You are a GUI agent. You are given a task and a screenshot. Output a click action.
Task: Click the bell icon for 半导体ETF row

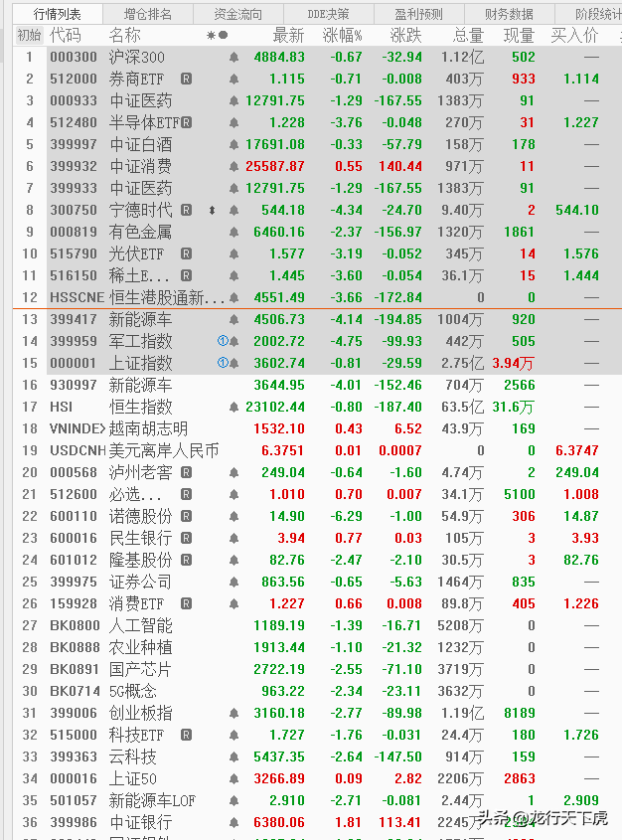pyautogui.click(x=233, y=122)
